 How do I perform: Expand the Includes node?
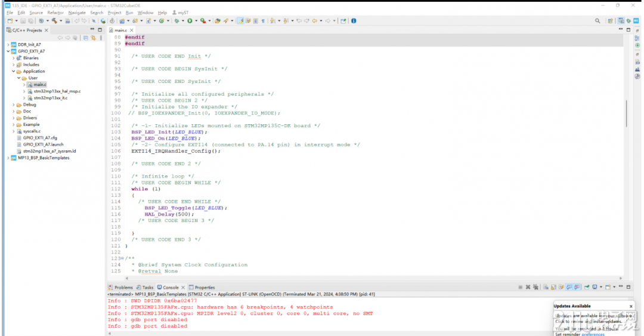click(x=14, y=64)
